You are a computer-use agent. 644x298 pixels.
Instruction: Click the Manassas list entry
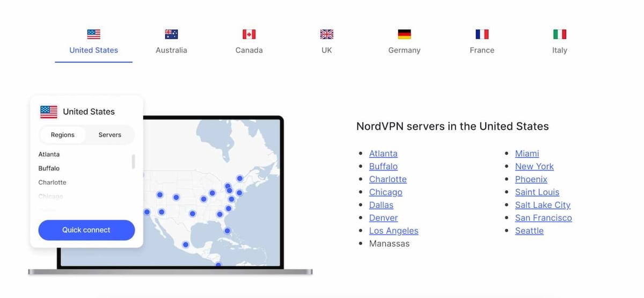pos(389,244)
